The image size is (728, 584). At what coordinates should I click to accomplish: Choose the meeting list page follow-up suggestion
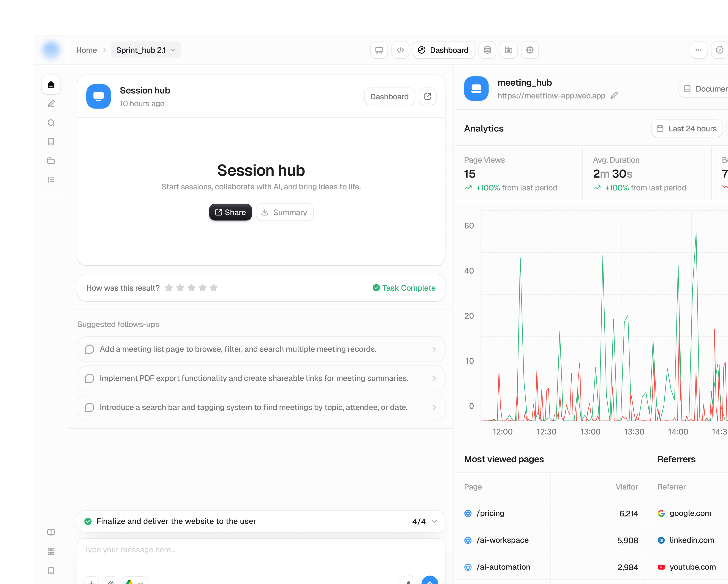click(x=261, y=349)
